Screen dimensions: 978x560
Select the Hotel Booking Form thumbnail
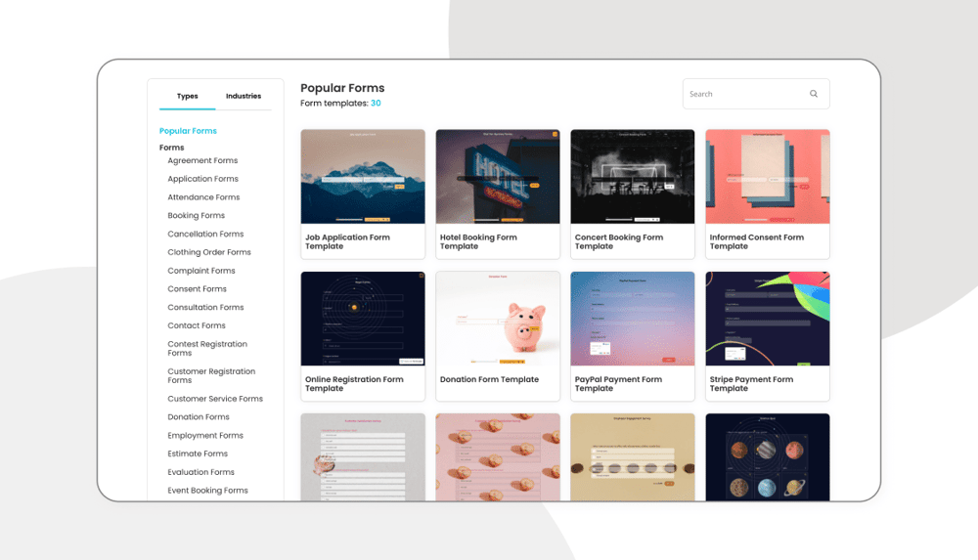(498, 177)
